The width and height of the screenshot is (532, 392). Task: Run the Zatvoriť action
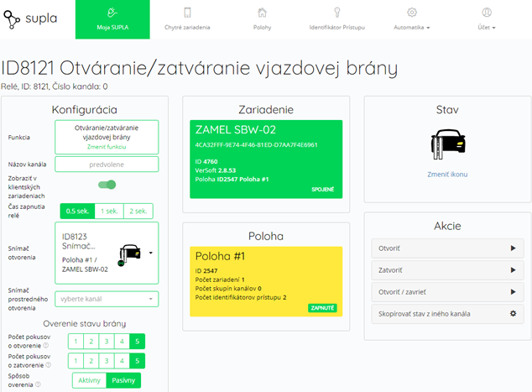pos(447,270)
